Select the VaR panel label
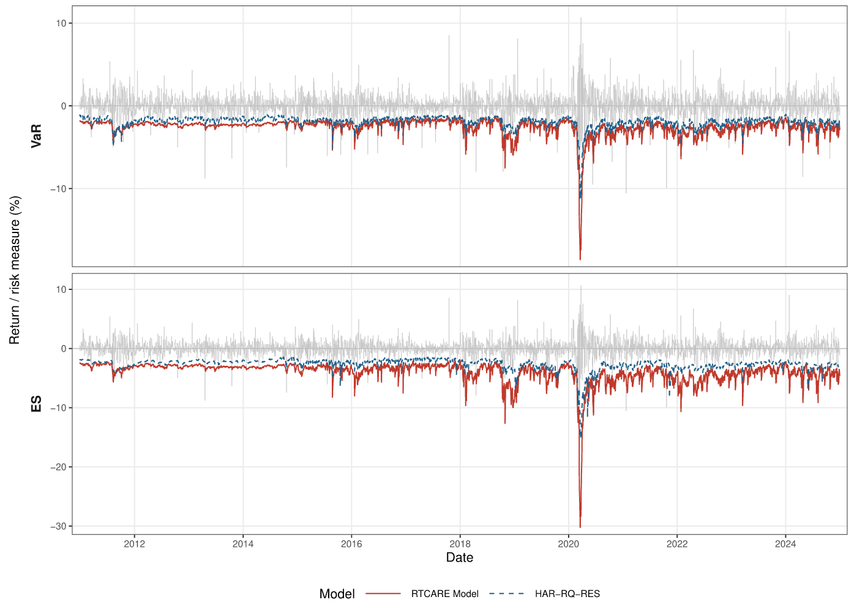Screen dimensions: 857x616 37,136
